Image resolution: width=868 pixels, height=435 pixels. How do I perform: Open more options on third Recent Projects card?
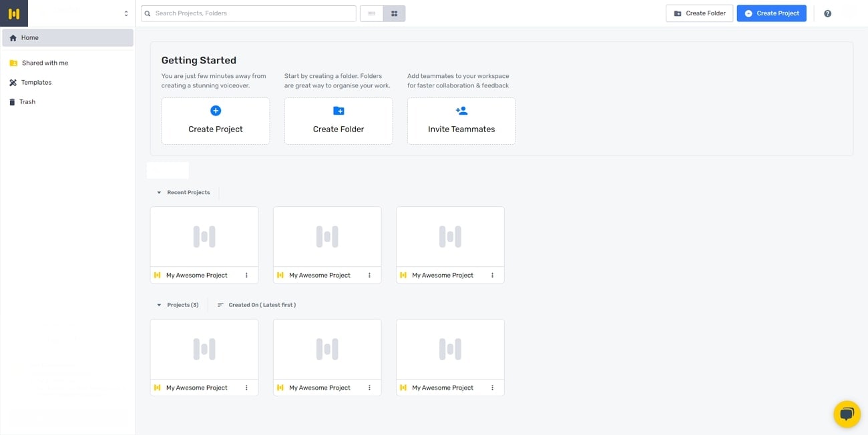coord(492,275)
